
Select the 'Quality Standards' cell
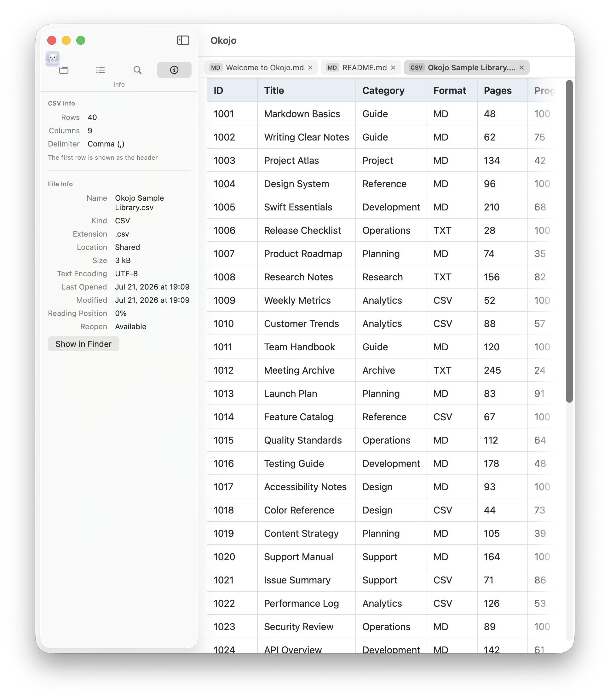(x=306, y=440)
